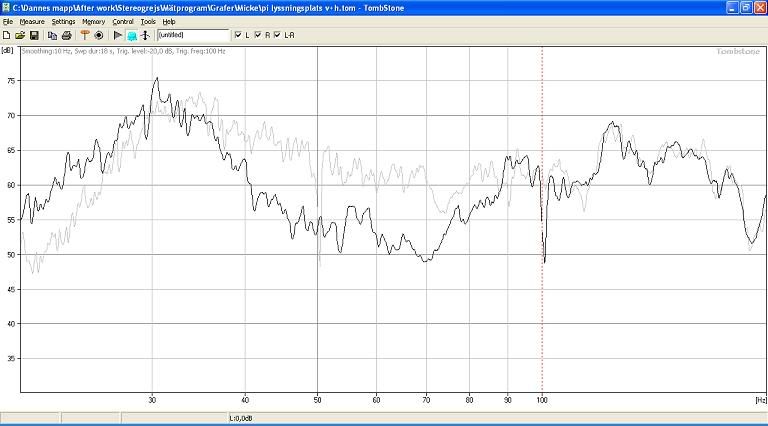Open the File menu

(x=8, y=21)
